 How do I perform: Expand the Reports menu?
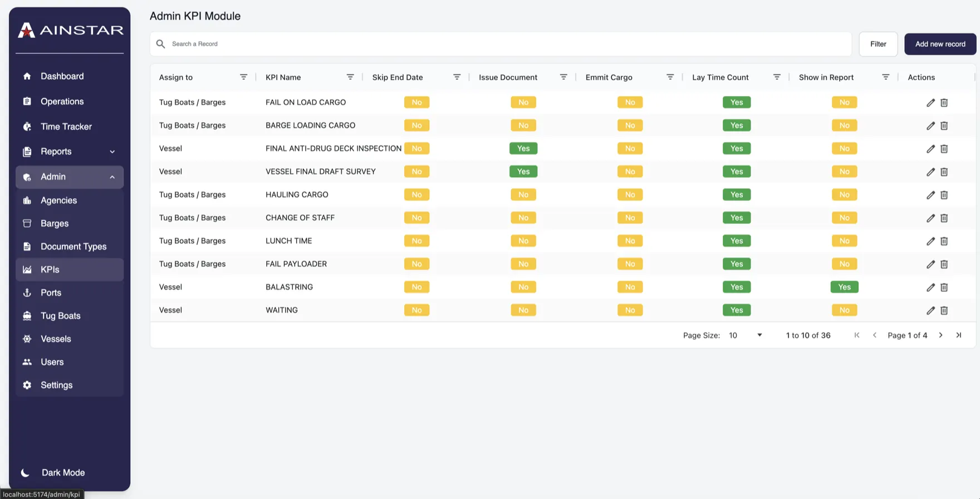[x=70, y=151]
